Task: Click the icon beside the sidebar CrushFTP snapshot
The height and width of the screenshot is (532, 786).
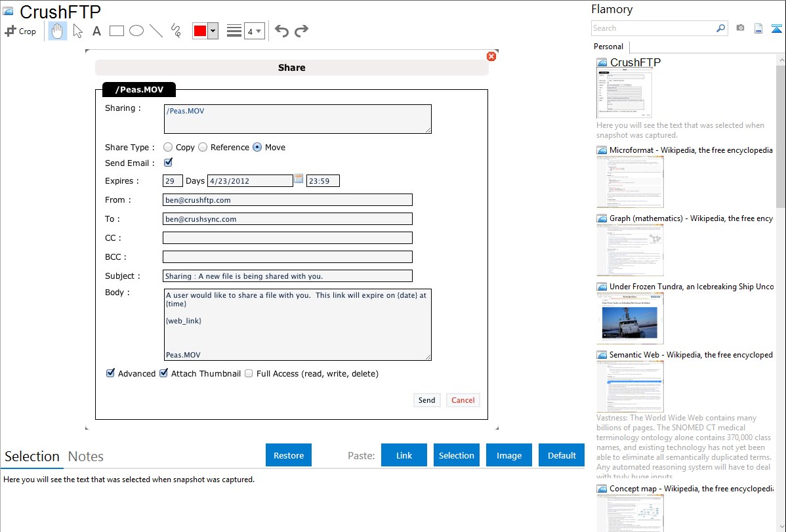Action: [x=602, y=63]
